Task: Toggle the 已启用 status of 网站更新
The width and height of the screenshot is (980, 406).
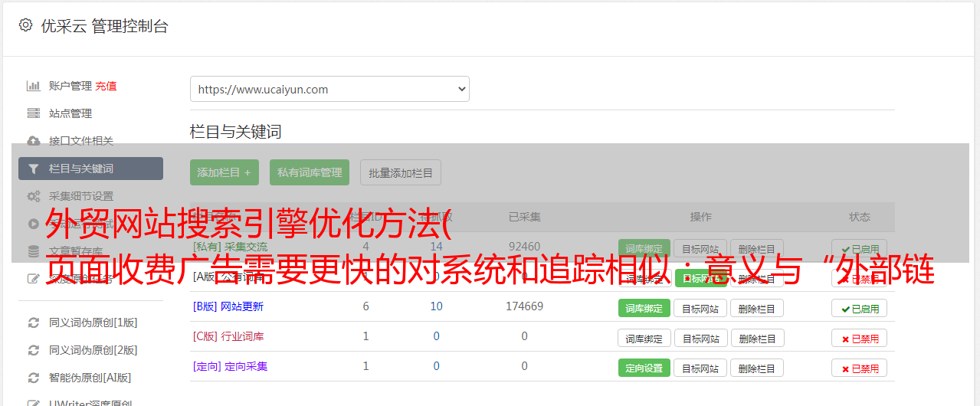Action: (860, 308)
